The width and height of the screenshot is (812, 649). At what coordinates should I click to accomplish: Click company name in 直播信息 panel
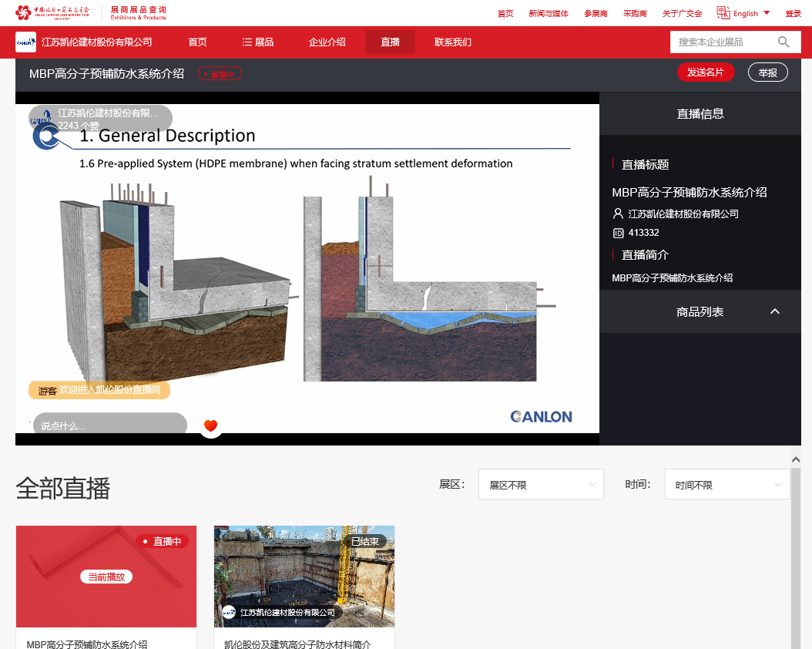pyautogui.click(x=683, y=214)
